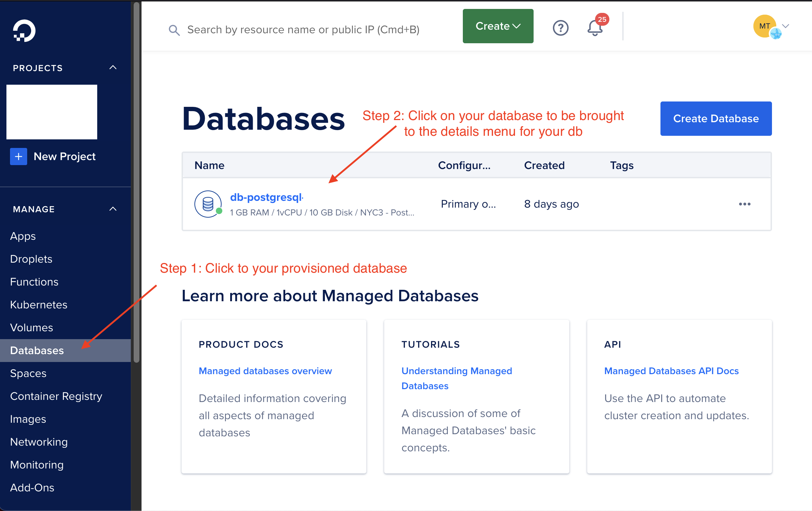Go to Container Registry in sidebar
Viewport: 812px width, 511px height.
(56, 396)
